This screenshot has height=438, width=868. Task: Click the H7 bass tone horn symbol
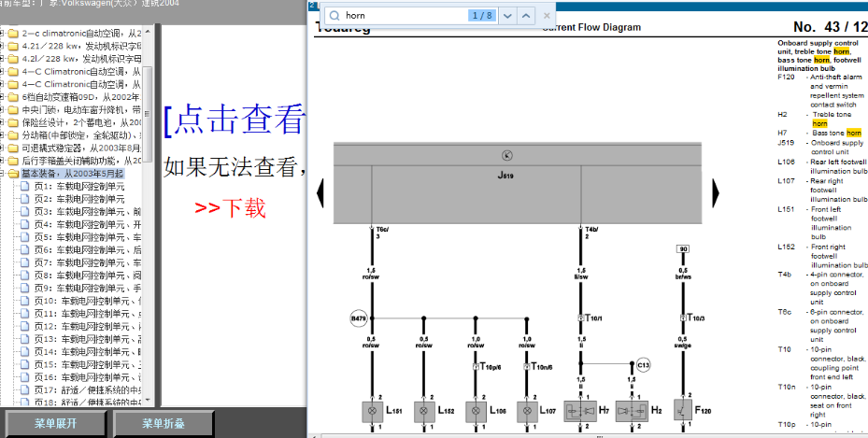pyautogui.click(x=580, y=411)
